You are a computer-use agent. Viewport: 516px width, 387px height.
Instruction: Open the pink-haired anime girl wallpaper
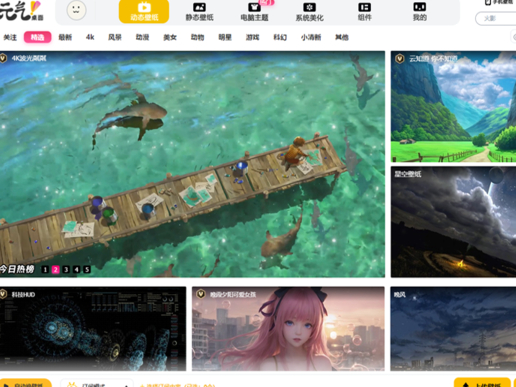click(288, 329)
